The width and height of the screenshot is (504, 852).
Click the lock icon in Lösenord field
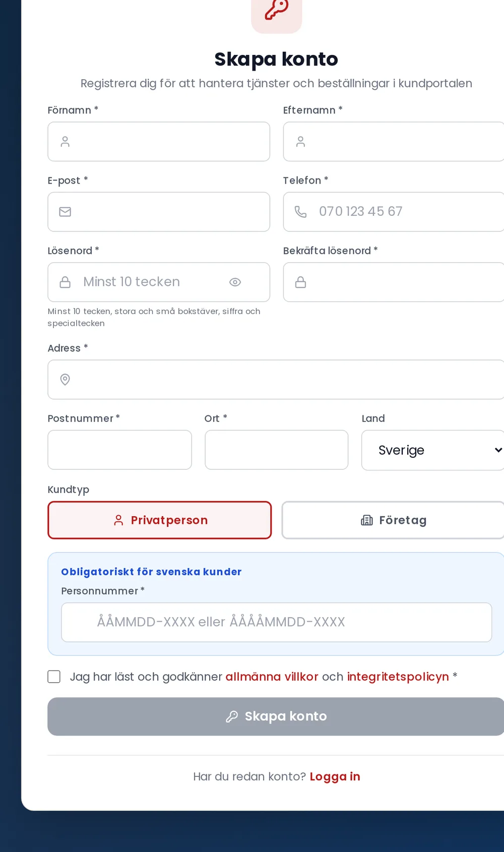point(65,282)
